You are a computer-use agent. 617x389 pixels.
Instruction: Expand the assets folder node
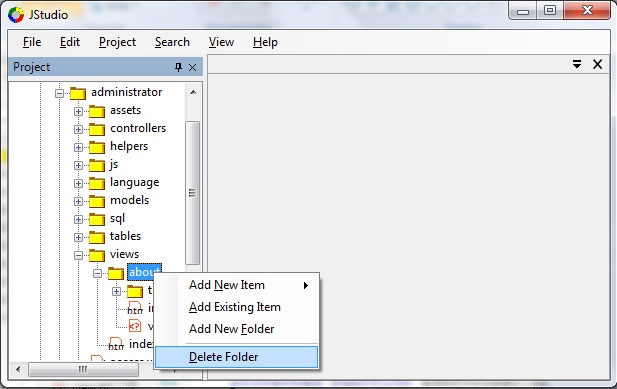(78, 111)
